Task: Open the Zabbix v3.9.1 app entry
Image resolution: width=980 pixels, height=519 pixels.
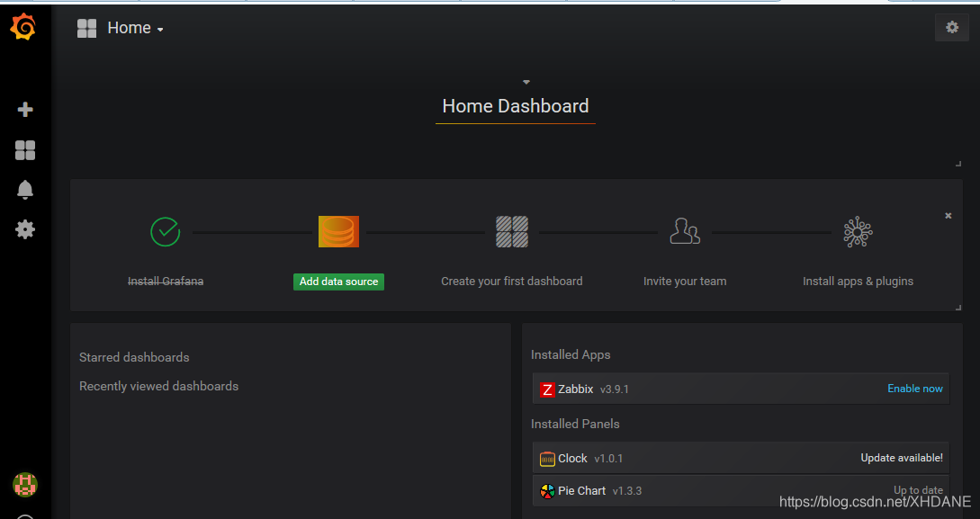Action: [x=741, y=389]
